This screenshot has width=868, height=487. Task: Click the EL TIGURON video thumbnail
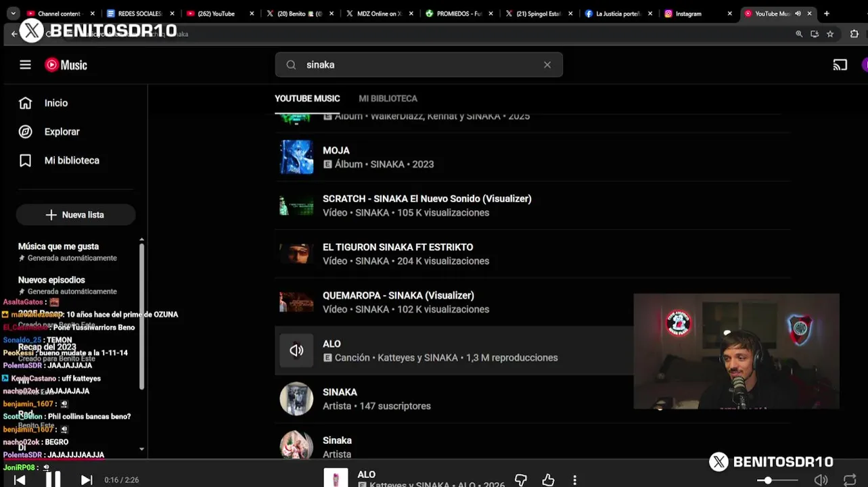click(x=296, y=254)
